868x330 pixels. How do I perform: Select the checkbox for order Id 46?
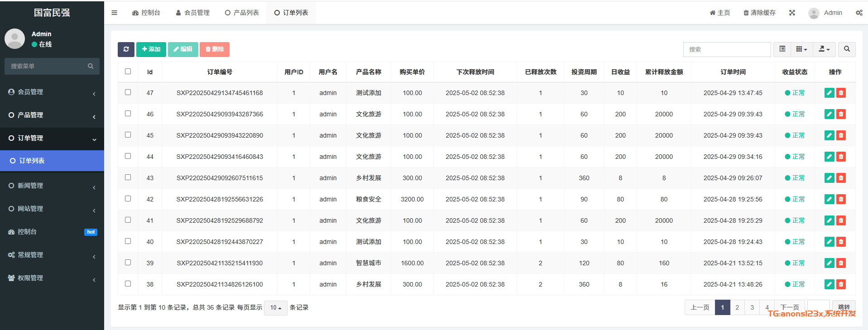click(x=128, y=114)
